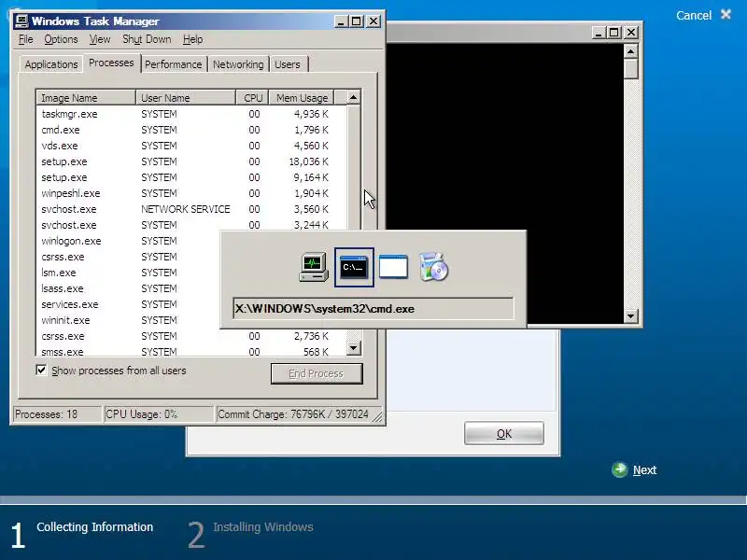Click process list scroll down arrow
Viewport: 747px width, 560px height.
(x=353, y=348)
